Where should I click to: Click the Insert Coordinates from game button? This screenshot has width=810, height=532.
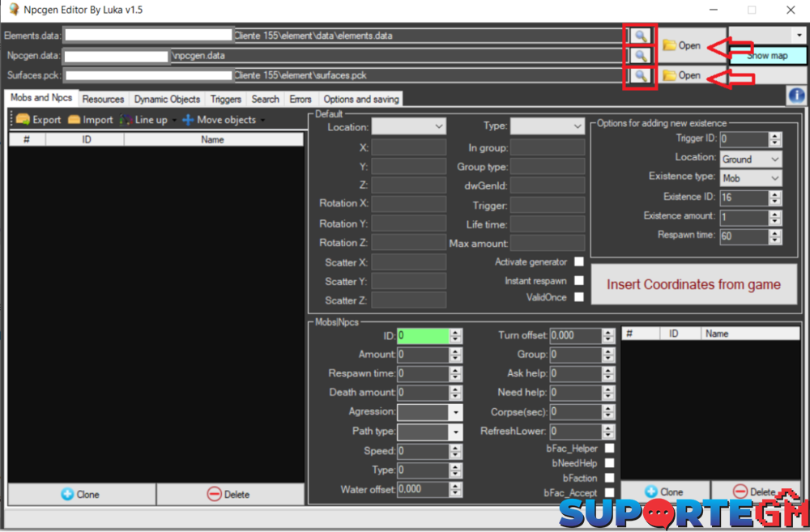coord(693,284)
